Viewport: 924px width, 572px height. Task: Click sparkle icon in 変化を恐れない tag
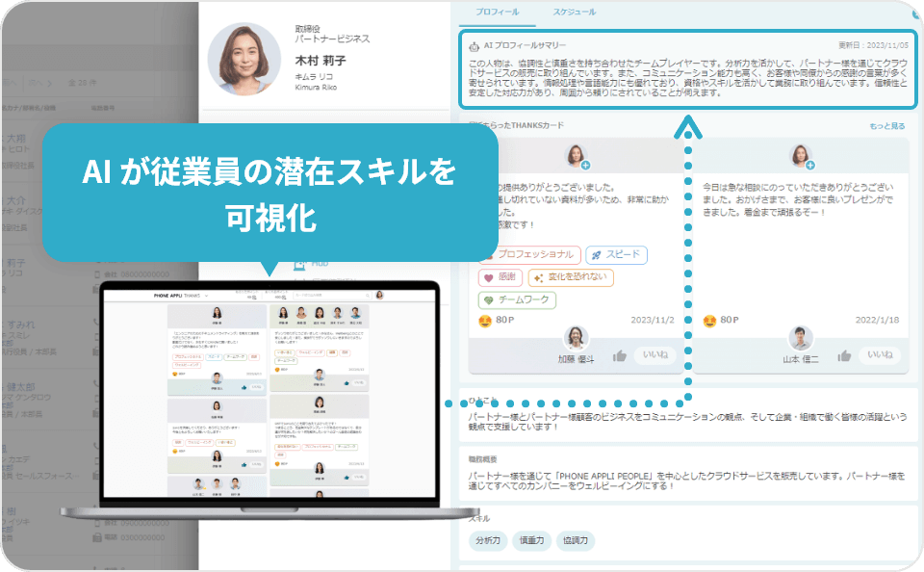pyautogui.click(x=539, y=278)
